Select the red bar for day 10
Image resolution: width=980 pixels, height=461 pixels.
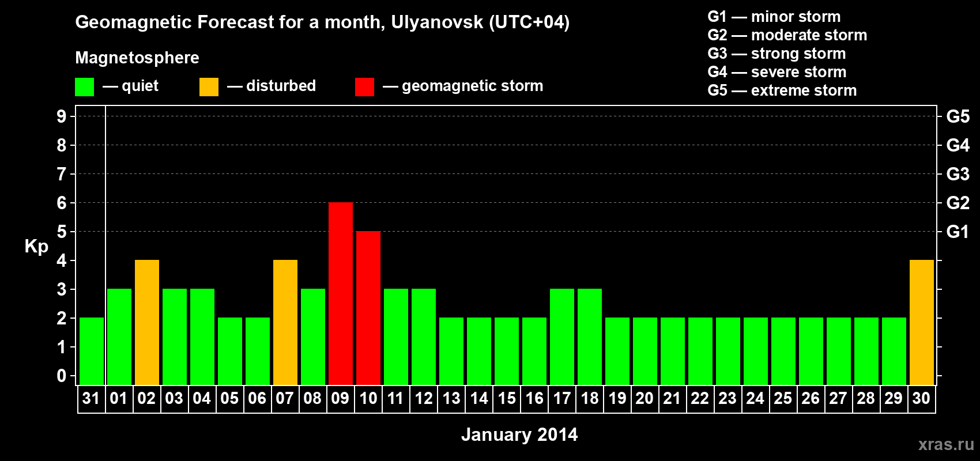(x=368, y=308)
